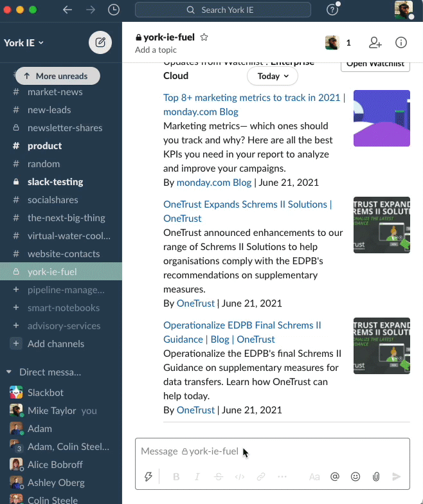This screenshot has width=423, height=504.
Task: Open the Today date dropdown
Action: pos(273,76)
